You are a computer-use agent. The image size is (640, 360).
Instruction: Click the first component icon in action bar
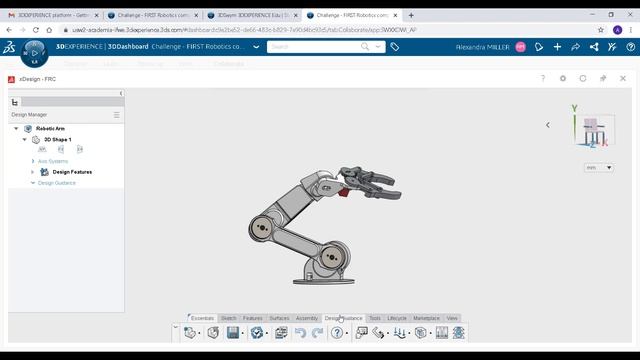(x=190, y=333)
